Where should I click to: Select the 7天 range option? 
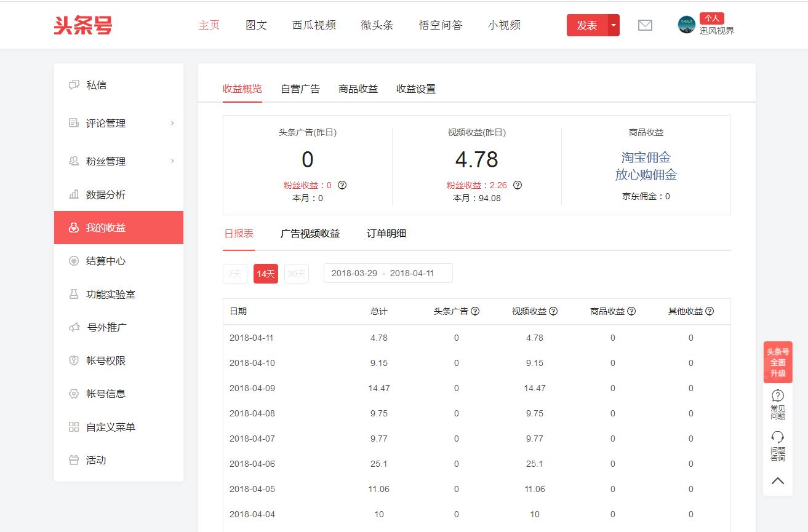(x=235, y=274)
